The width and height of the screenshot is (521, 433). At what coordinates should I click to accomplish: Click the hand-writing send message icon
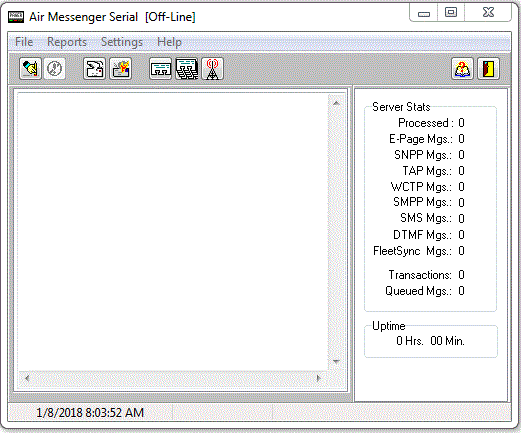click(x=30, y=69)
